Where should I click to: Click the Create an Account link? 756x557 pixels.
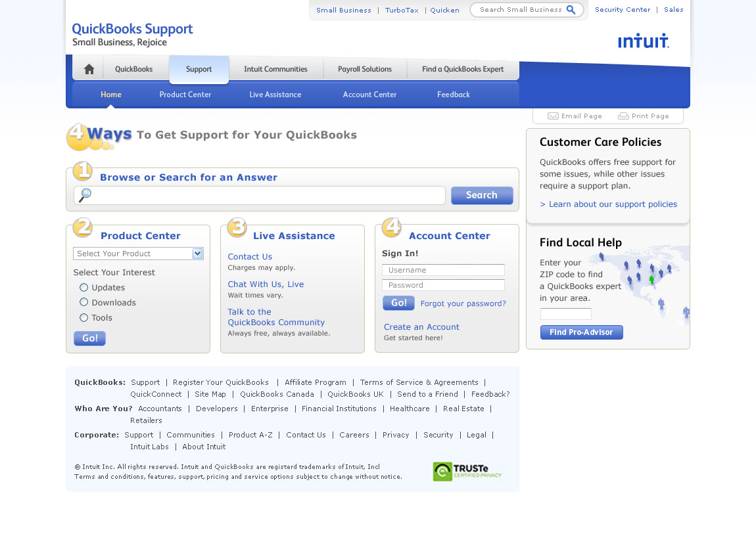(x=421, y=326)
